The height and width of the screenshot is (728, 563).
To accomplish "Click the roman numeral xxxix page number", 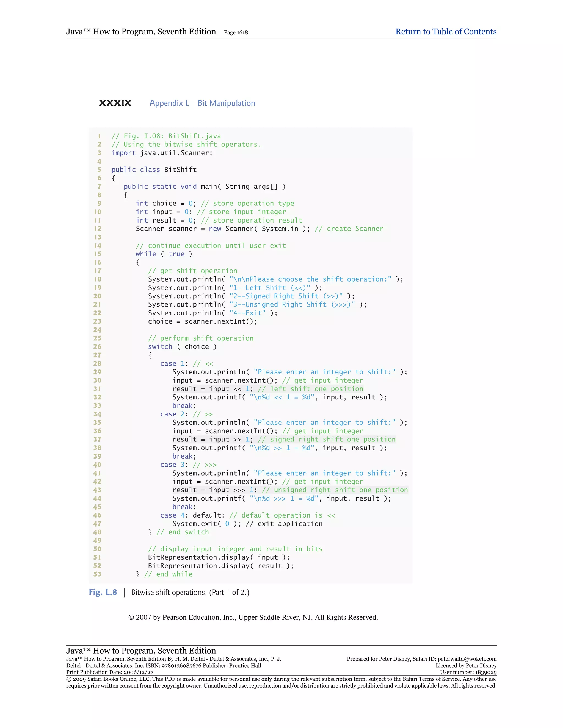I will point(115,103).
